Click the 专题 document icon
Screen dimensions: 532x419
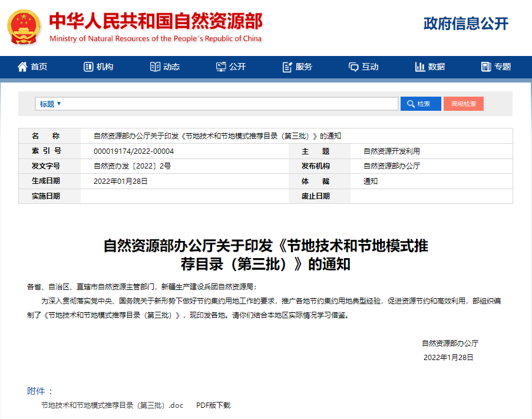click(x=486, y=67)
